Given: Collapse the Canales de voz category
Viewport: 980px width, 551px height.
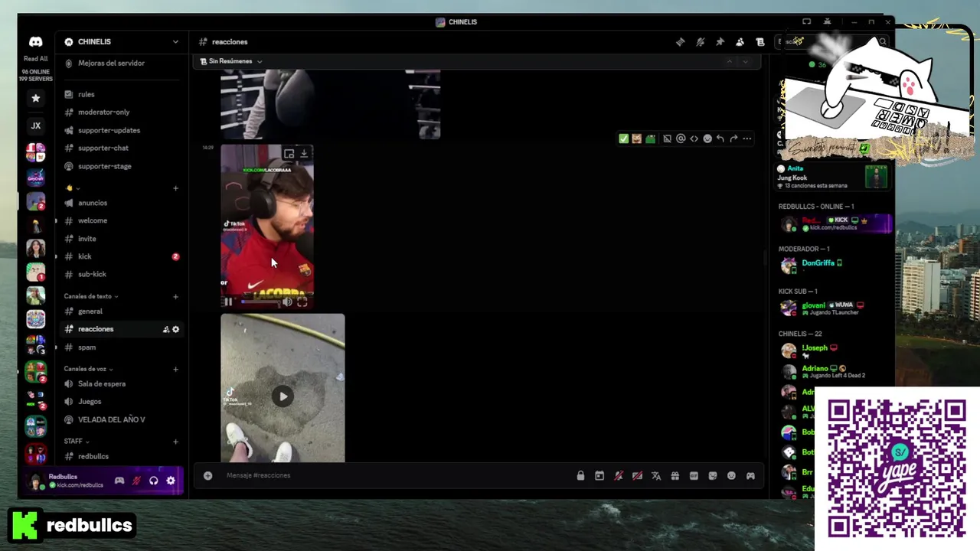Looking at the screenshot, I should pyautogui.click(x=88, y=369).
